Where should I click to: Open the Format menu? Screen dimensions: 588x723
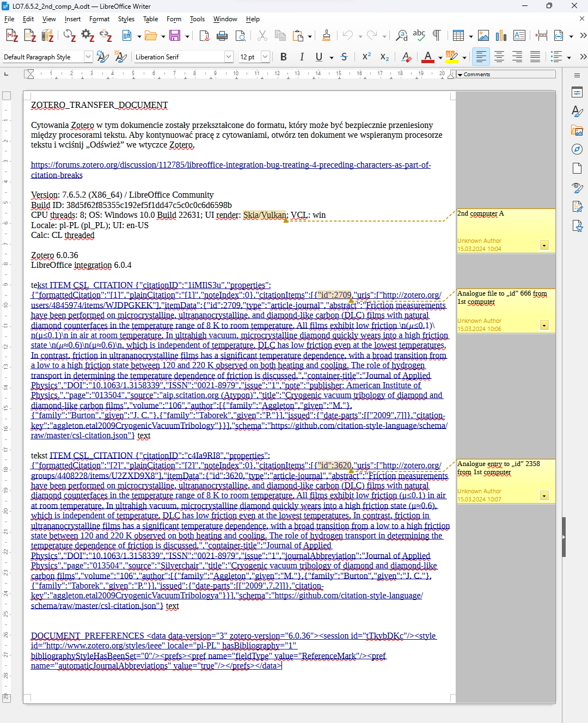point(99,19)
